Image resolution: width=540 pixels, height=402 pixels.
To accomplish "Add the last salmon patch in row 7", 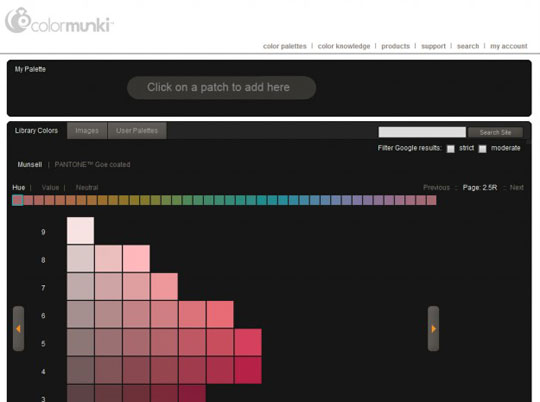I will pos(164,286).
